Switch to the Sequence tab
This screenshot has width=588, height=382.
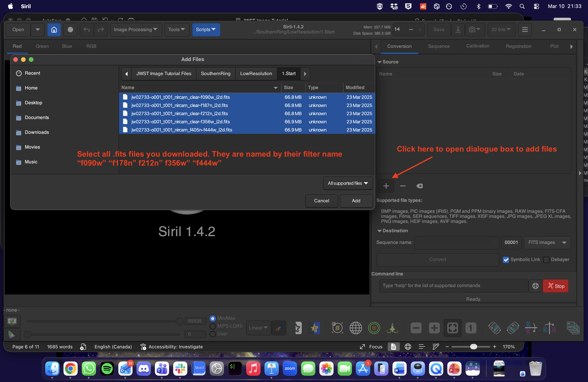[x=438, y=46]
